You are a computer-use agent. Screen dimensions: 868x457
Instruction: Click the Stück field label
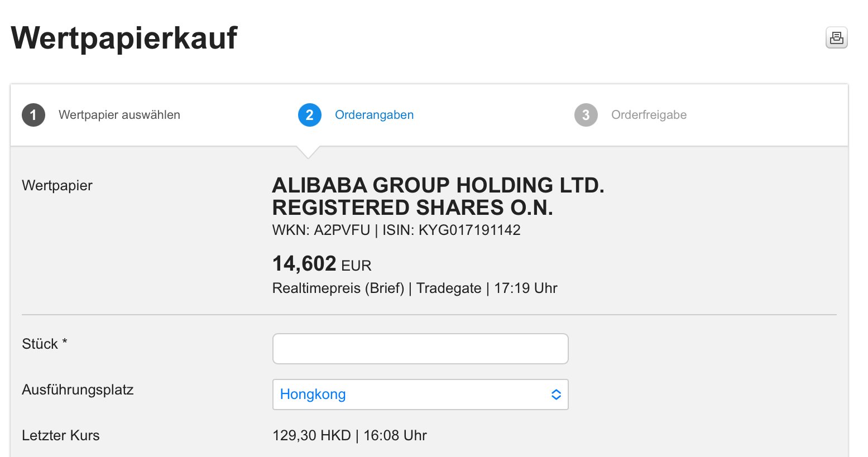coord(44,344)
